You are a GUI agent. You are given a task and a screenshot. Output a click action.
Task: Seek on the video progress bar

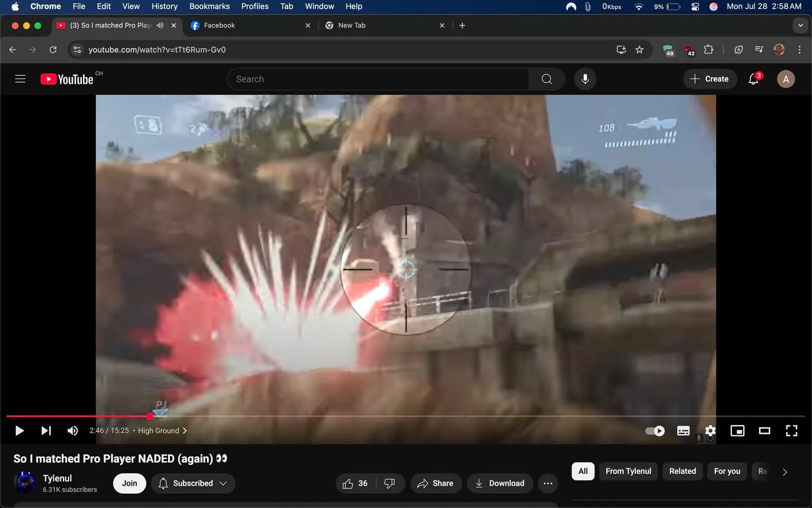pyautogui.click(x=405, y=416)
